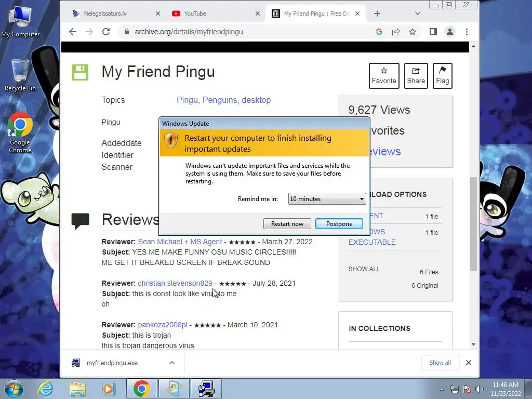The width and height of the screenshot is (532, 399).
Task: Click the page scrollbar up arrow
Action: point(474,46)
